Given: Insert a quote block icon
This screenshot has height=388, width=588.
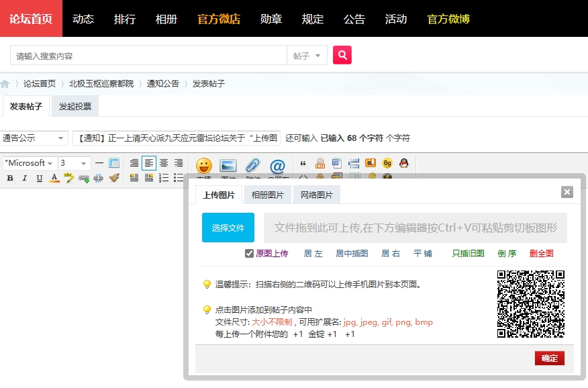Looking at the screenshot, I should coord(303,163).
